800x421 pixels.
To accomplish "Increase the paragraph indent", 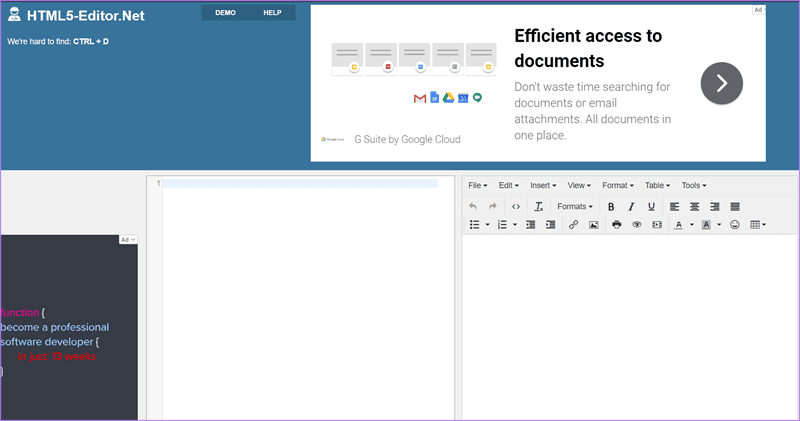I will click(551, 225).
